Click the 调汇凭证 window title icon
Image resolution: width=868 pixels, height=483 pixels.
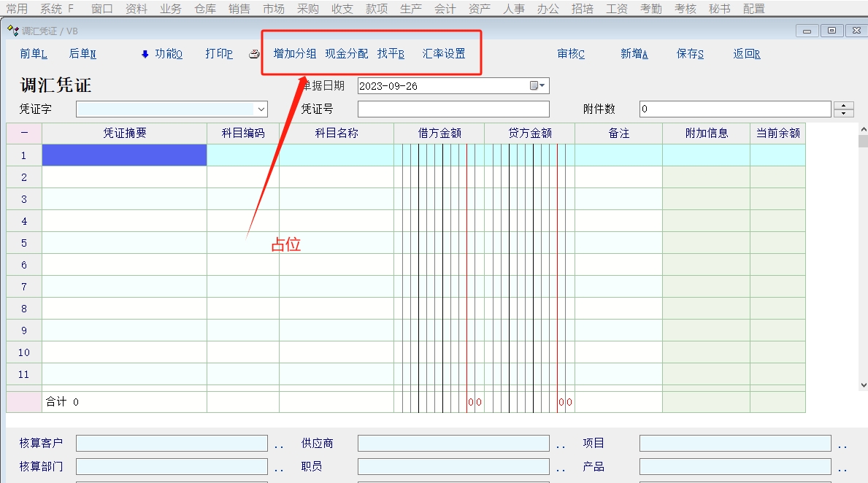click(x=12, y=31)
